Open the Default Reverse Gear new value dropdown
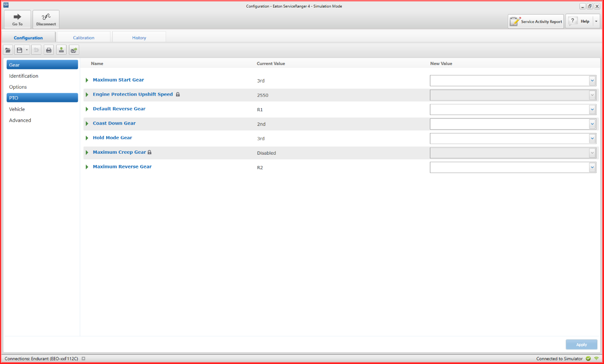Screen dimensions: 604x364 pos(592,109)
